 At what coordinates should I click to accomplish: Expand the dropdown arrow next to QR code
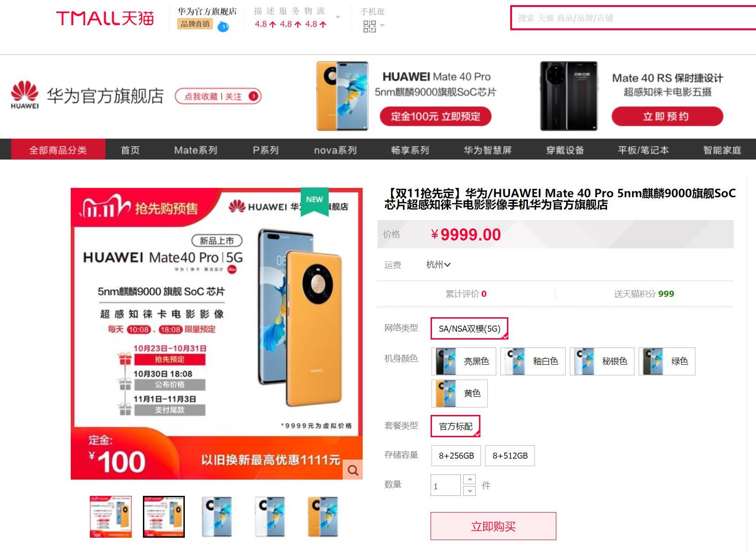382,26
